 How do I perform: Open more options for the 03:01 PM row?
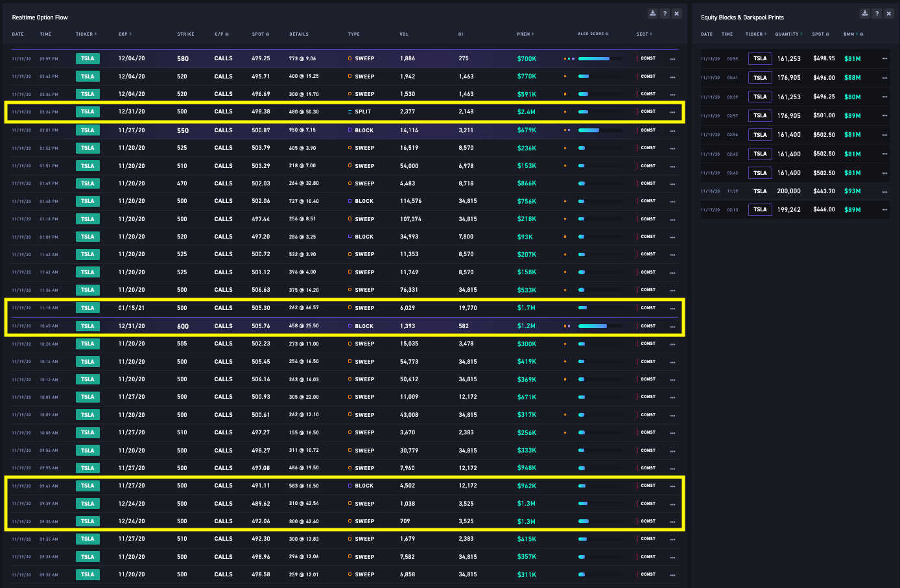672,130
